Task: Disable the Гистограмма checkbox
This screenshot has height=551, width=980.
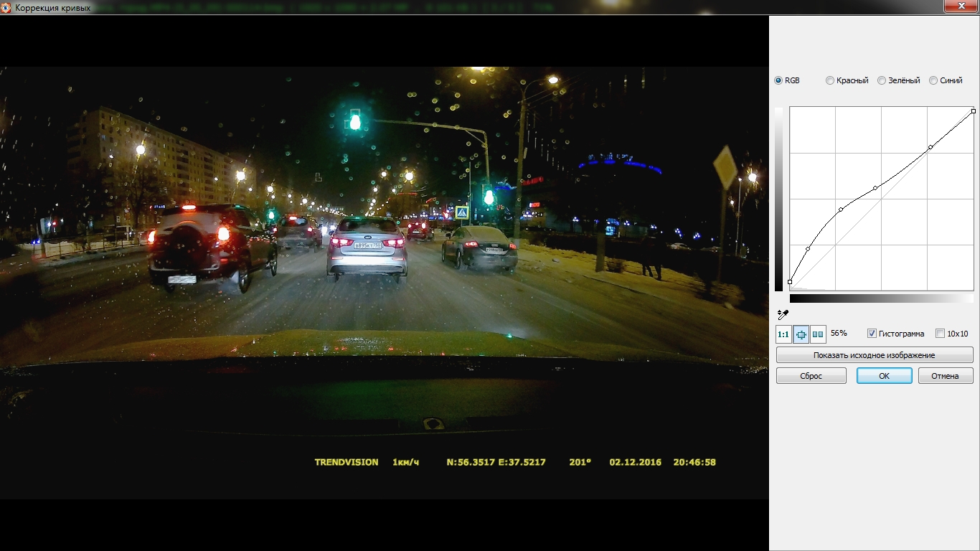Action: 872,334
